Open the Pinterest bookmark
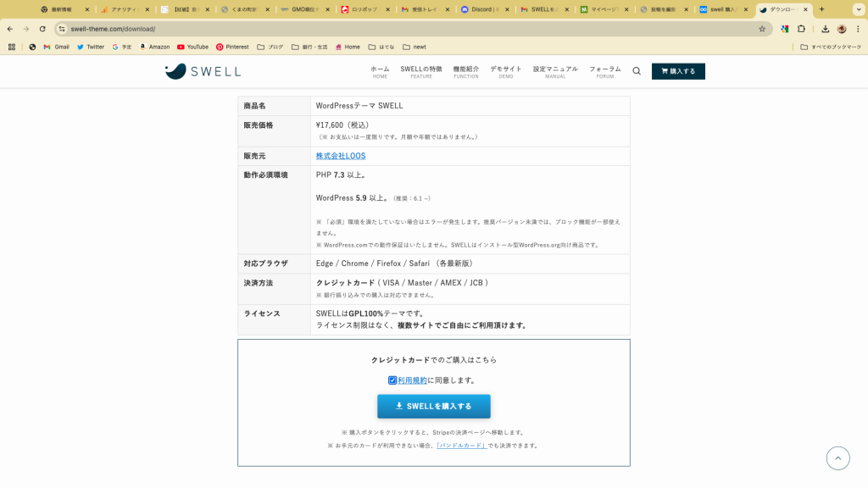Screen dimensions: 868x488 pos(232,47)
